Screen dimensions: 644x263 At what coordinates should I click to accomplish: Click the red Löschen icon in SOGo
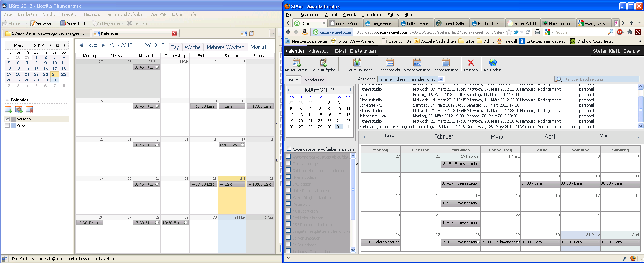click(x=471, y=63)
